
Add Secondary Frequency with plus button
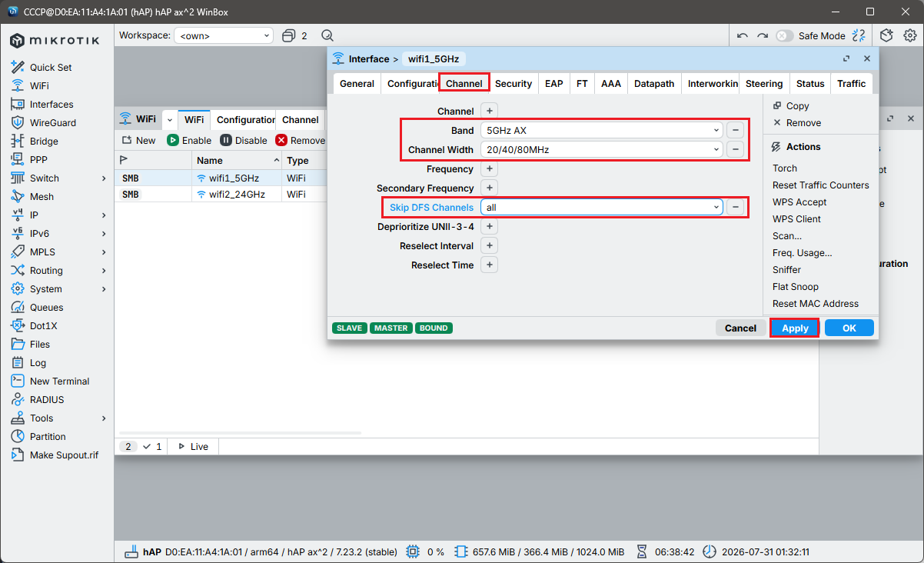coord(490,188)
